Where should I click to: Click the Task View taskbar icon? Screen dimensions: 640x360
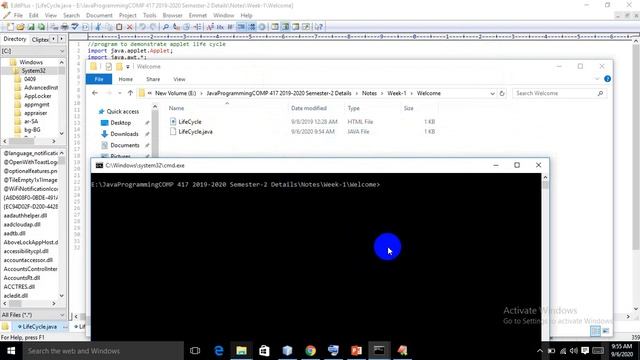(195, 351)
